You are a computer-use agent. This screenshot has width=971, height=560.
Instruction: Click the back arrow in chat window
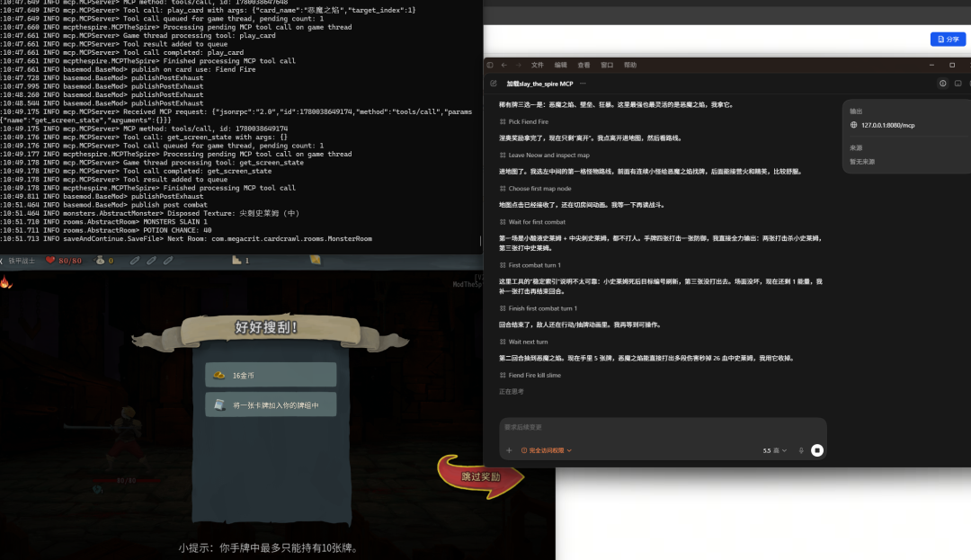[x=504, y=65]
